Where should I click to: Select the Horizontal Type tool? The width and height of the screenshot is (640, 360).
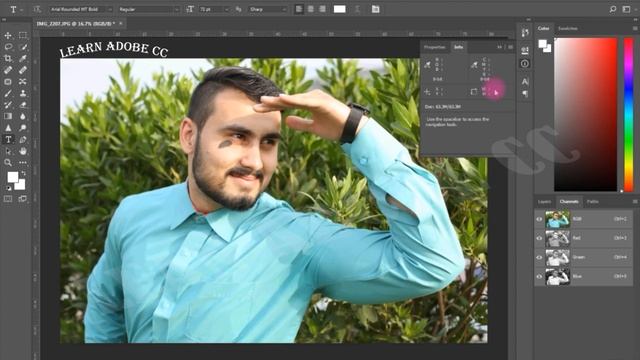pos(8,140)
